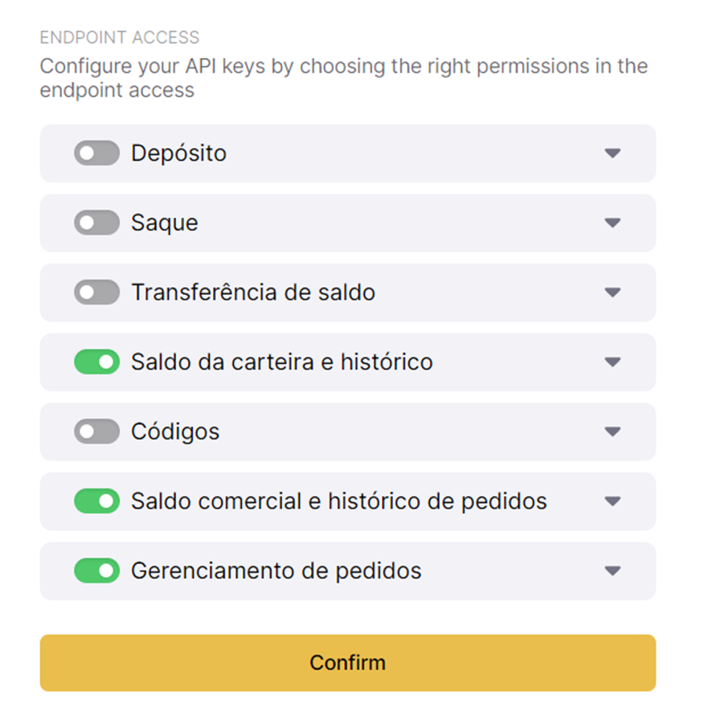Click the Transferência de saldo label
Viewport: 712px width, 728px height.
click(253, 292)
